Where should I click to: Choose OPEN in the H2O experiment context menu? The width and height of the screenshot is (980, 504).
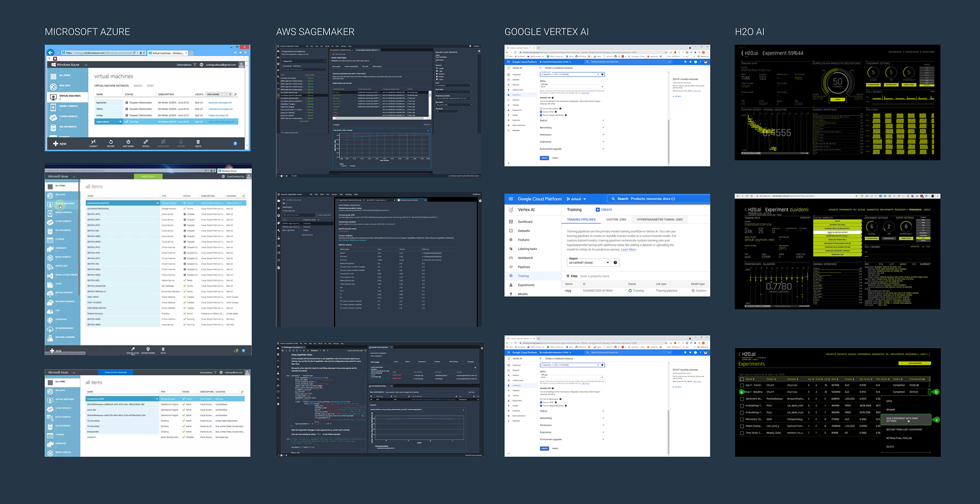pyautogui.click(x=889, y=401)
